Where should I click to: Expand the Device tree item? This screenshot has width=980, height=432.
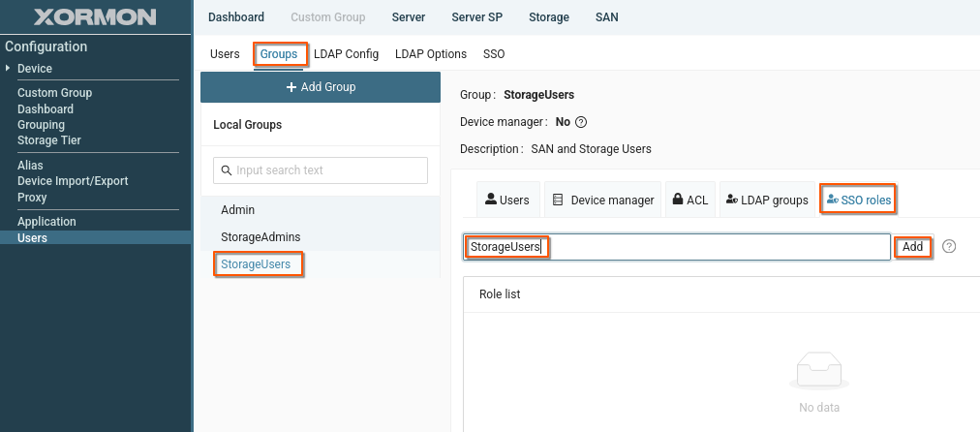10,69
